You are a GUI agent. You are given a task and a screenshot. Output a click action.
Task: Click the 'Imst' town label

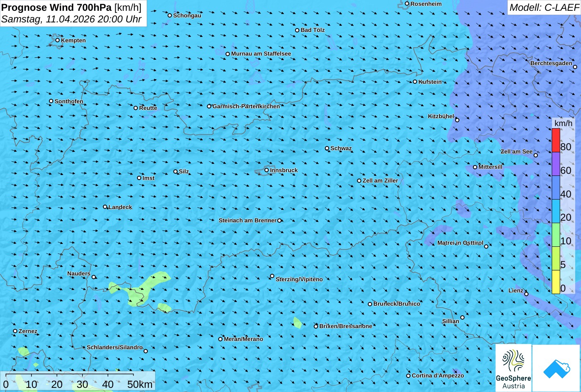coord(149,178)
